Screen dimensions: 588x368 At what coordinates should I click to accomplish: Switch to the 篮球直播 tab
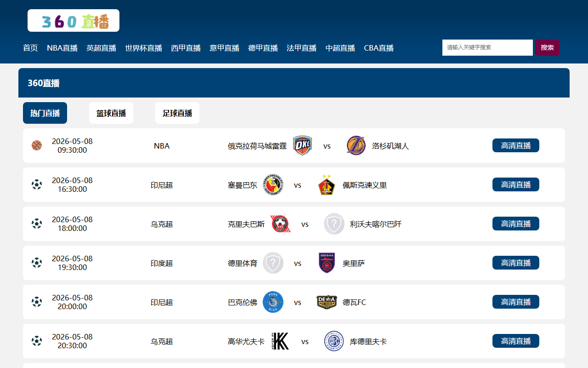point(111,113)
